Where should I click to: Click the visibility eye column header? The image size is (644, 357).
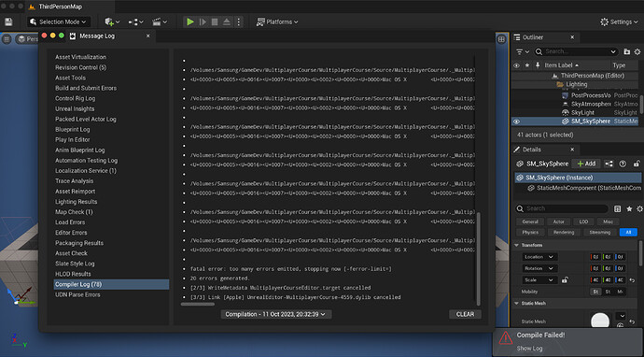click(x=517, y=65)
